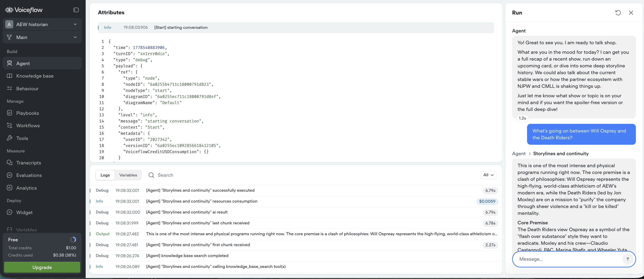Viewport: 644px width, 279px height.
Task: Click the $0.0059 cost badge
Action: (487, 201)
